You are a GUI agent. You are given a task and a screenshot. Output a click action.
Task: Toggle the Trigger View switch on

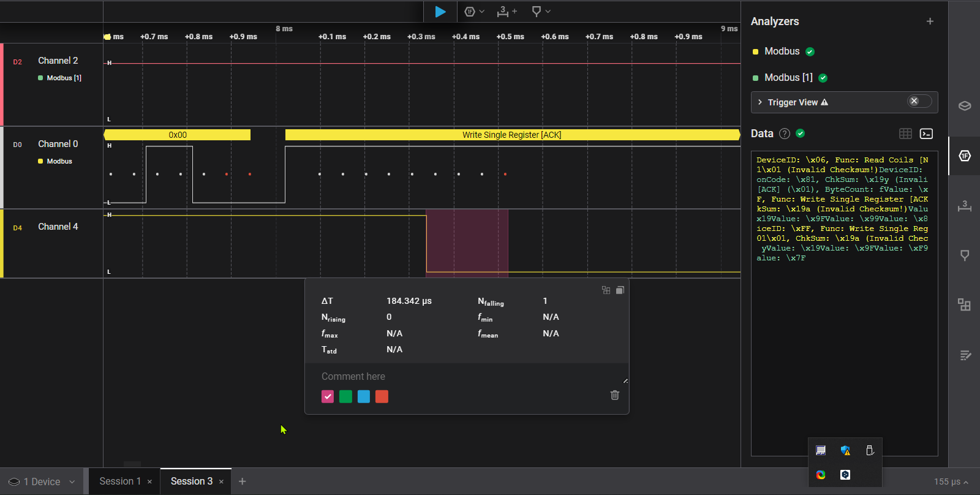919,102
